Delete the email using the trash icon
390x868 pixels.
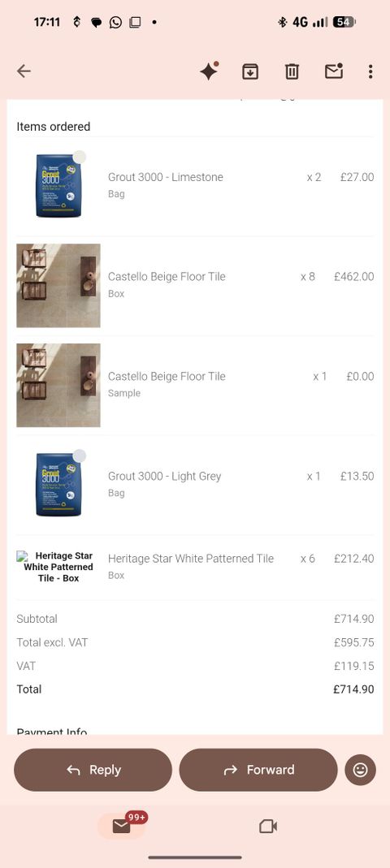pos(292,71)
